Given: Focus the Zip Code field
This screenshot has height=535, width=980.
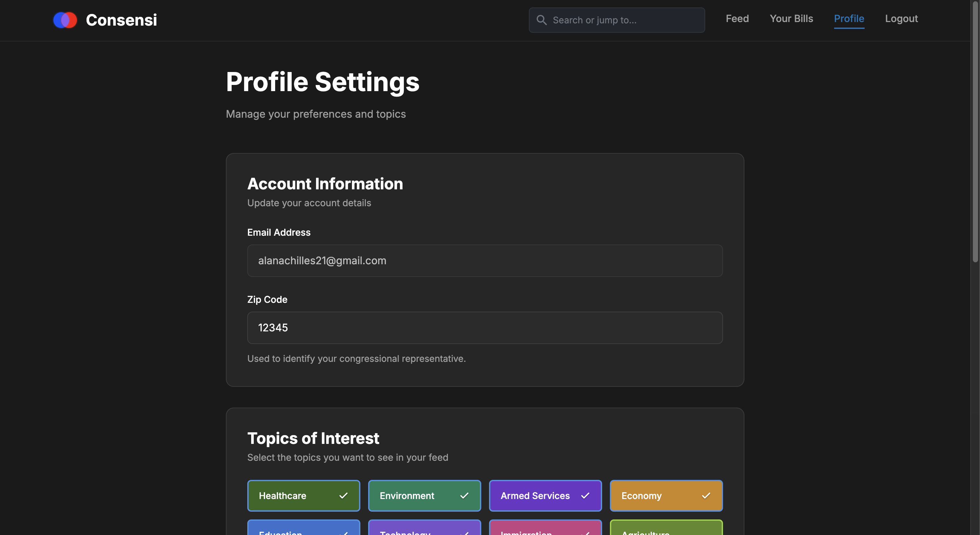Looking at the screenshot, I should pyautogui.click(x=484, y=327).
